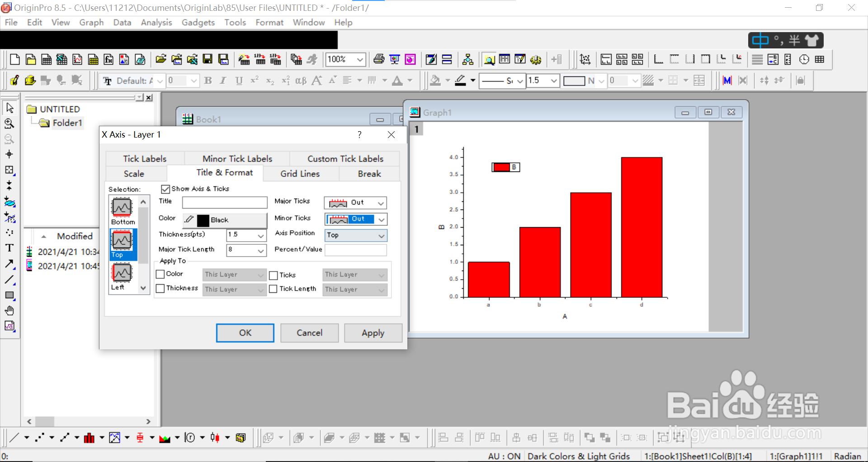This screenshot has width=868, height=462.
Task: Click the Percent/Value input field
Action: [356, 250]
